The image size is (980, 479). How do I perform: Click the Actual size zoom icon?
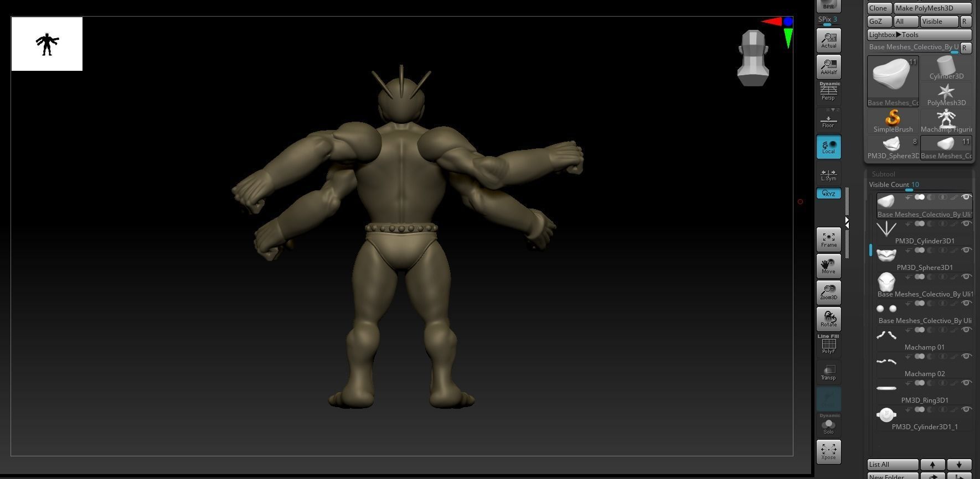click(828, 40)
